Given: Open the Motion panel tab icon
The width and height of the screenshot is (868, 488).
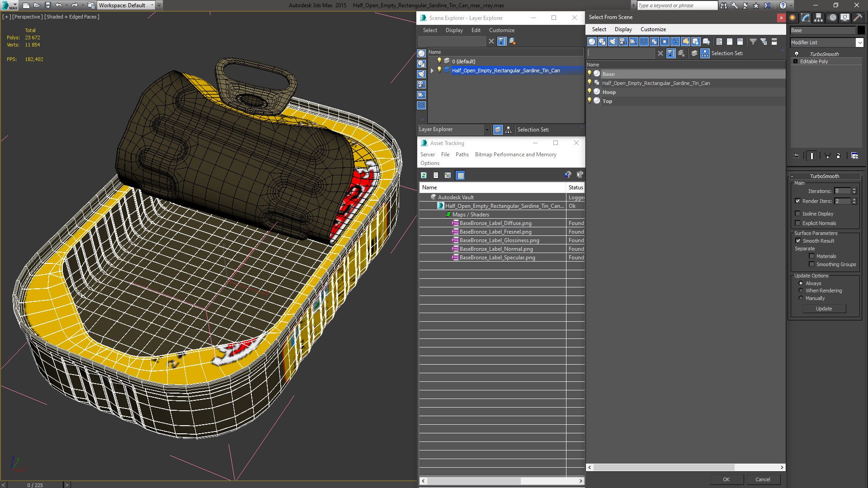Looking at the screenshot, I should tap(832, 18).
